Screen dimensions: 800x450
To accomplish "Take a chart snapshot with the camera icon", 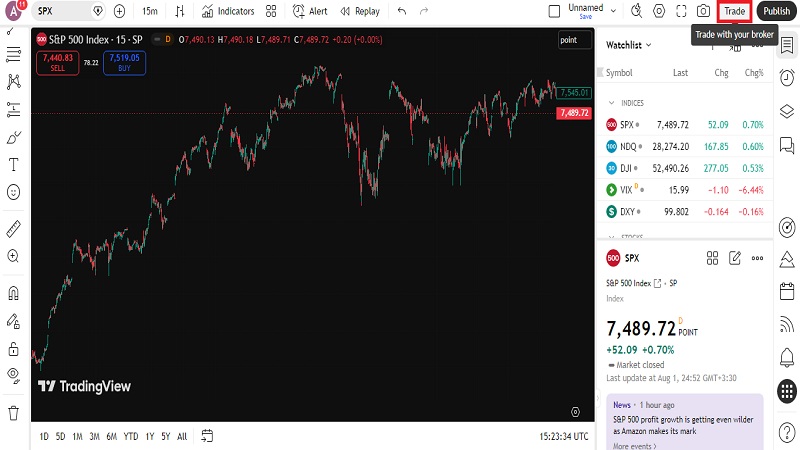I will click(703, 11).
